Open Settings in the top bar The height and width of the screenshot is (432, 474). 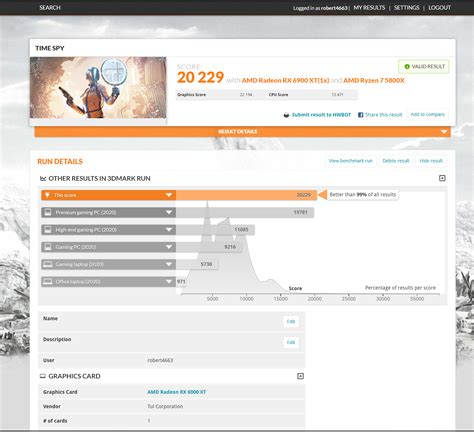(x=407, y=8)
